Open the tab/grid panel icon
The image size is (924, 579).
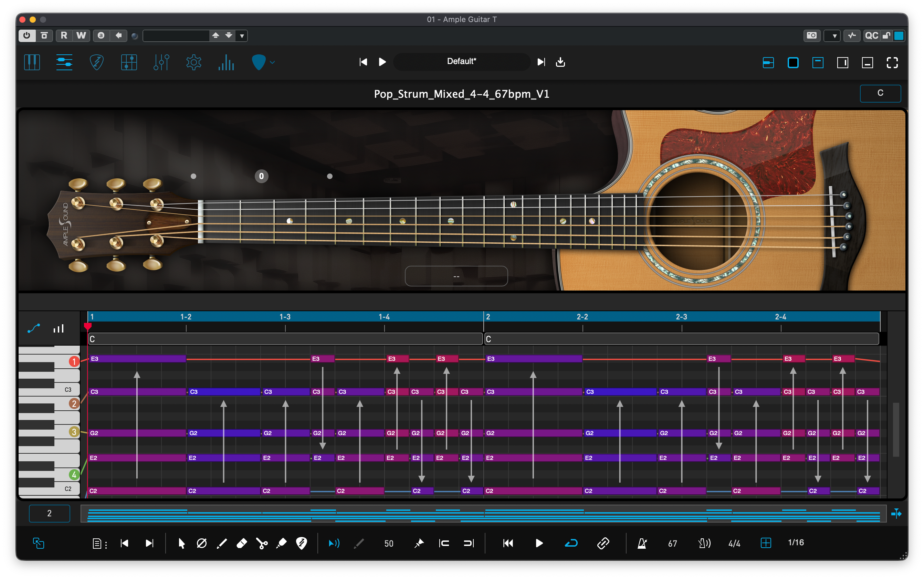(129, 62)
